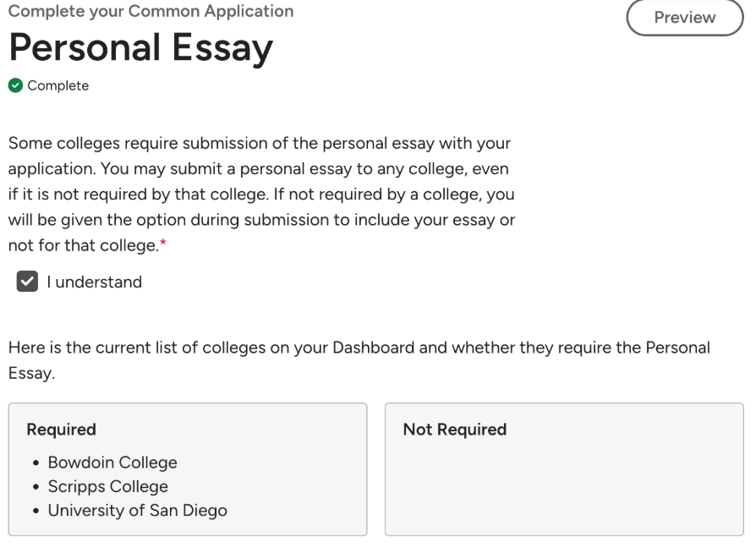The height and width of the screenshot is (548, 756).
Task: Select University of San Diego list entry
Action: pyautogui.click(x=137, y=510)
